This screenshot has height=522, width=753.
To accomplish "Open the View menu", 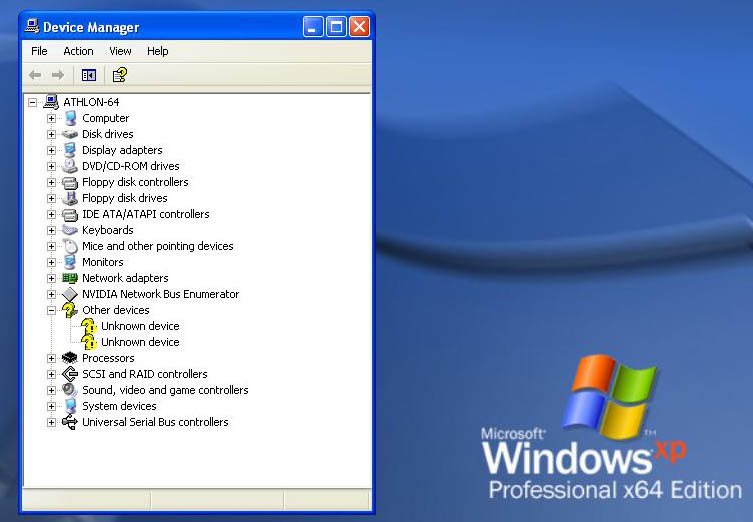I will (x=120, y=51).
